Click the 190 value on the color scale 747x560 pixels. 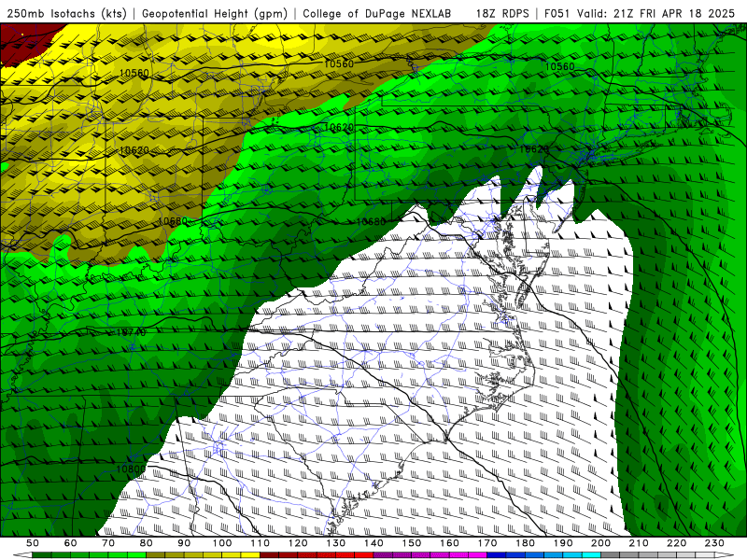pyautogui.click(x=563, y=543)
